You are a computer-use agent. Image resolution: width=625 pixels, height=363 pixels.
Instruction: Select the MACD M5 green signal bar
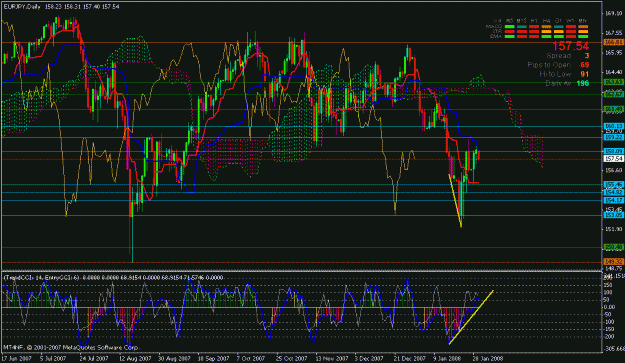509,27
